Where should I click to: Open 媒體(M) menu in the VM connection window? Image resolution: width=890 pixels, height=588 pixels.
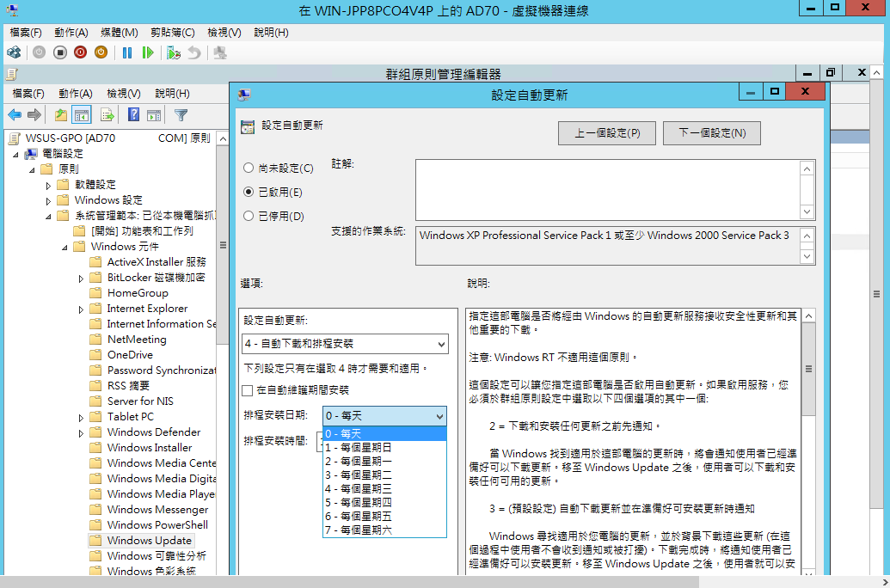coord(120,33)
